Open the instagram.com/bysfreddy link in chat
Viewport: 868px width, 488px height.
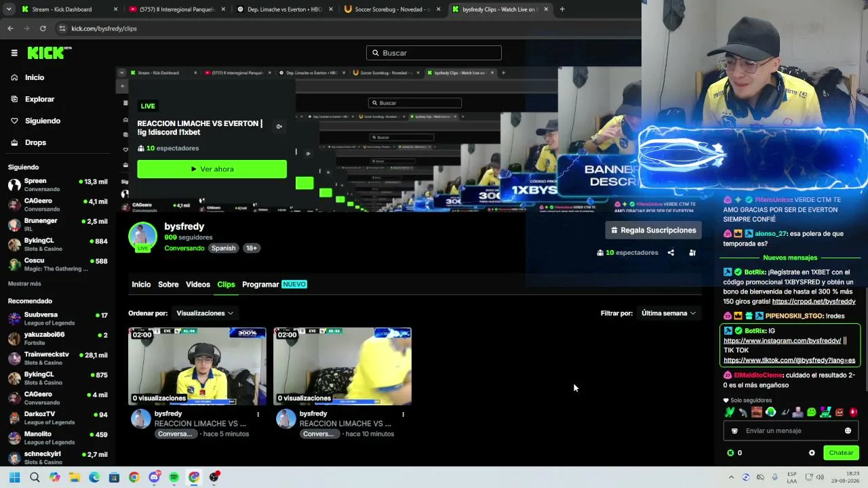(782, 341)
